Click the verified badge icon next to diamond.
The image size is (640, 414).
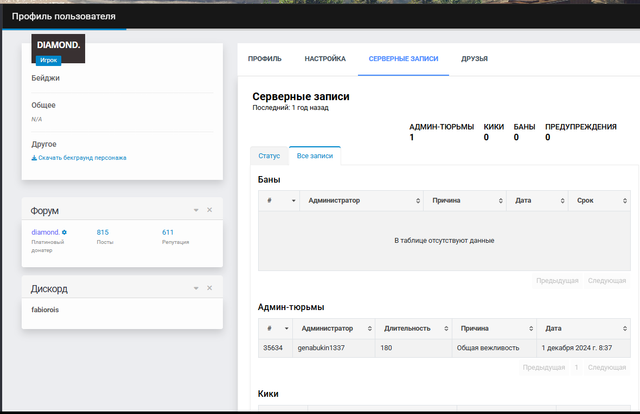click(x=64, y=232)
